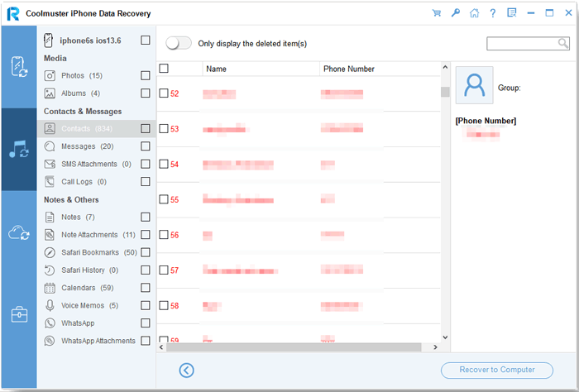Click the Voice Memos microphone icon
Viewport: 579px width, 392px height.
point(50,306)
